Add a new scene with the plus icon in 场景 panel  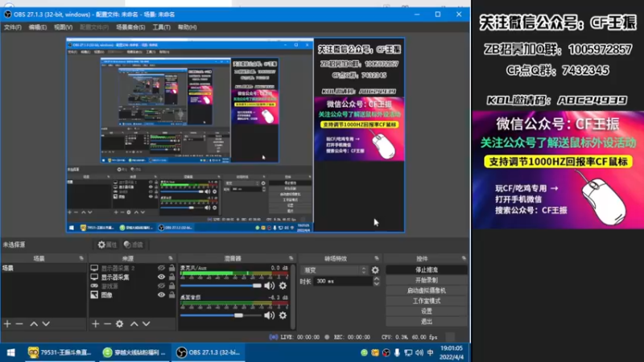(7, 324)
